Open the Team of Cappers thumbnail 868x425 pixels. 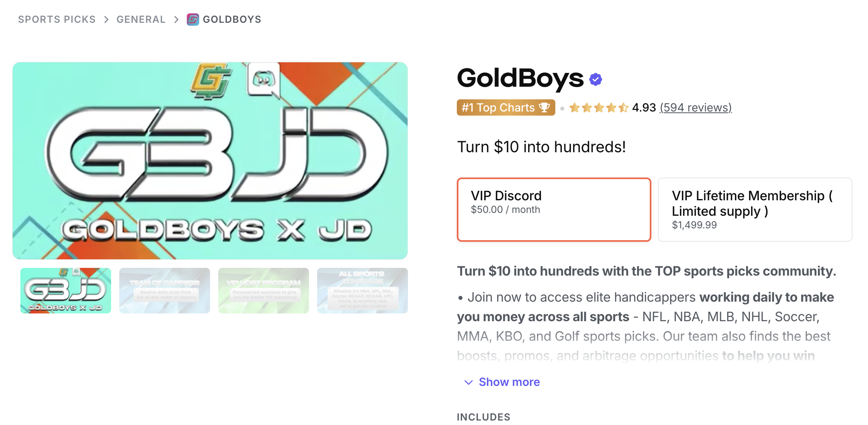coord(164,290)
